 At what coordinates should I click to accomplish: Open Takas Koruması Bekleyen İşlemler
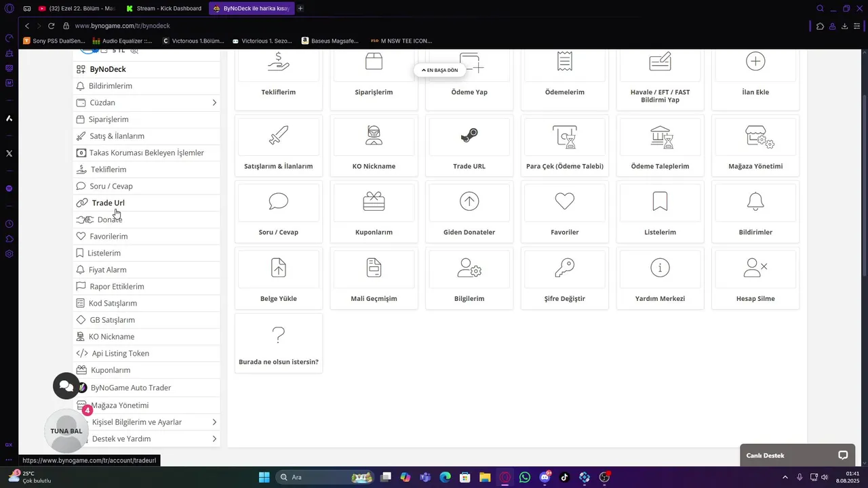point(146,152)
